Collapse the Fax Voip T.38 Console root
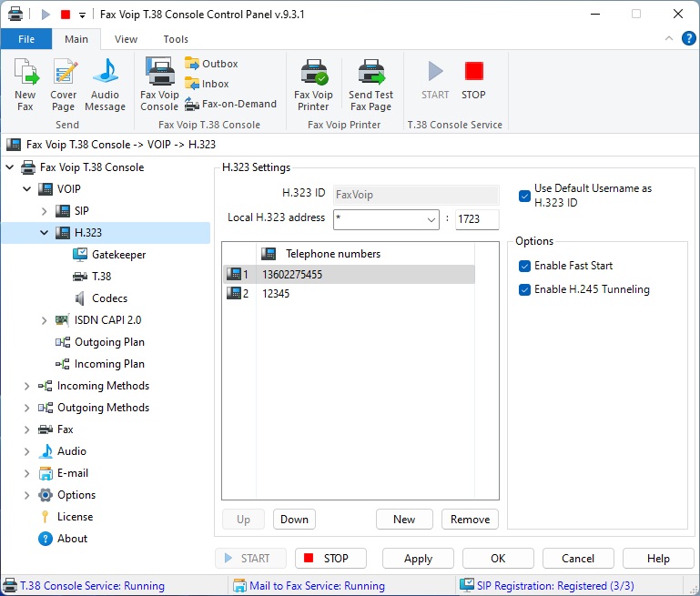The width and height of the screenshot is (700, 596). [9, 167]
